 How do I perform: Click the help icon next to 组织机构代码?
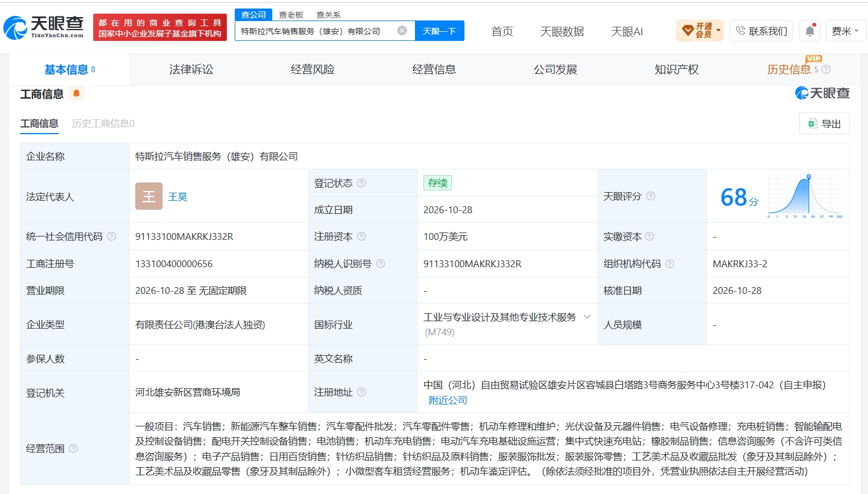coord(670,264)
